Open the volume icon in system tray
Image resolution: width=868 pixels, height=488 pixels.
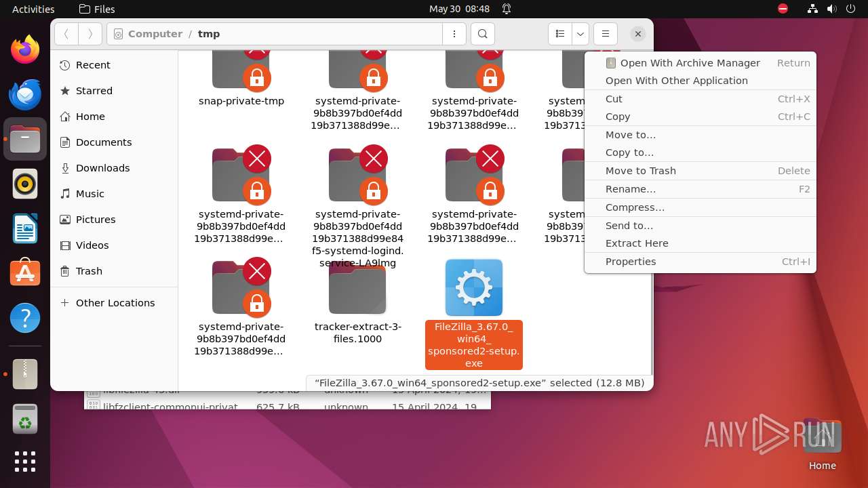coord(832,9)
